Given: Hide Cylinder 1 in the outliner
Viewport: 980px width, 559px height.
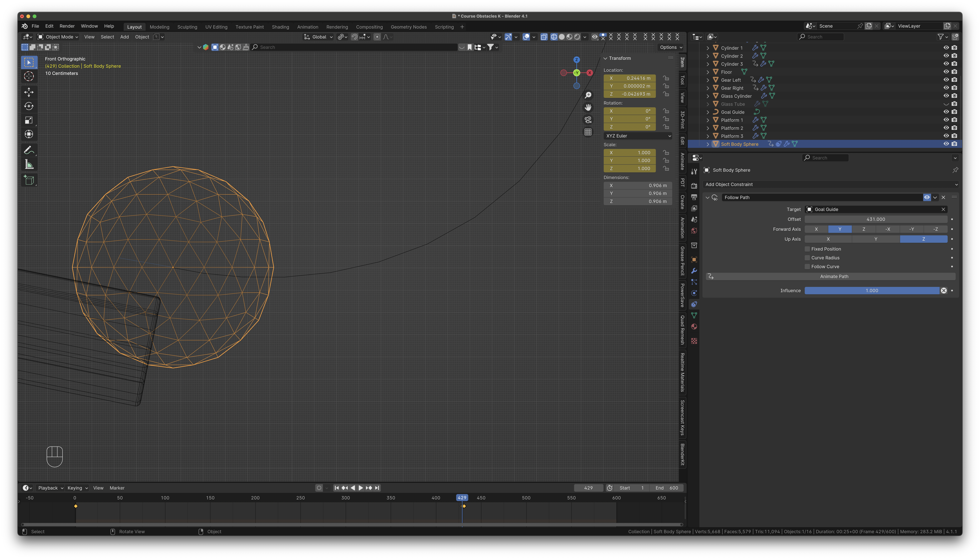Looking at the screenshot, I should pos(946,48).
